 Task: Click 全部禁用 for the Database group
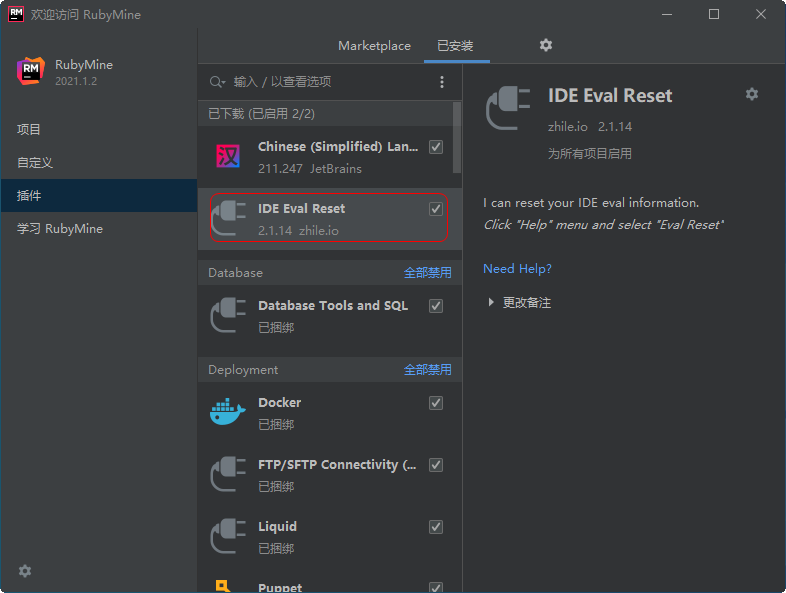click(427, 273)
